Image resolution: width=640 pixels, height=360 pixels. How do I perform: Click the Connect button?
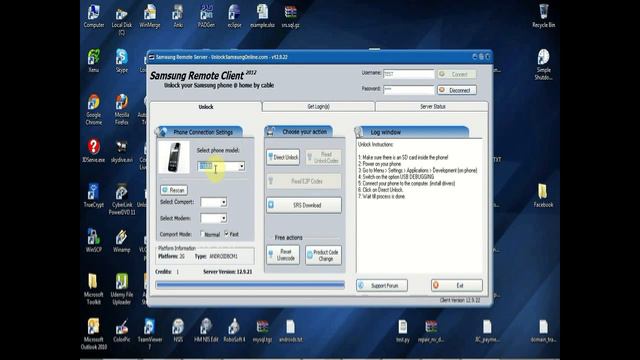(x=457, y=74)
